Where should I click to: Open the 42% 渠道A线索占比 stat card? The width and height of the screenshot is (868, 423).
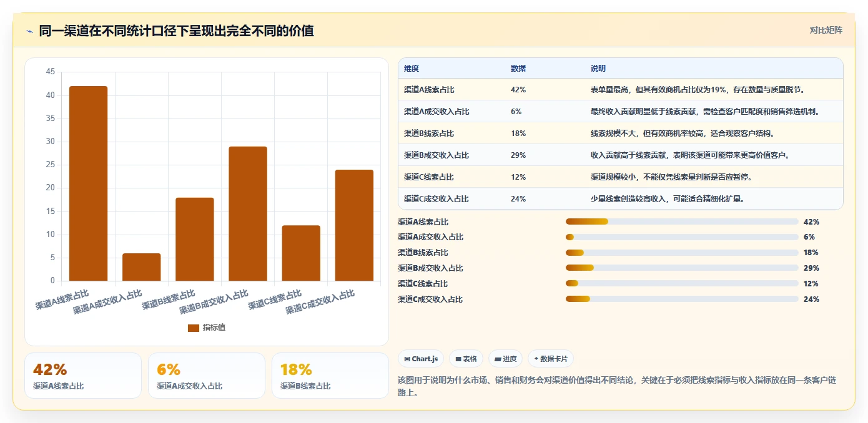click(x=83, y=376)
